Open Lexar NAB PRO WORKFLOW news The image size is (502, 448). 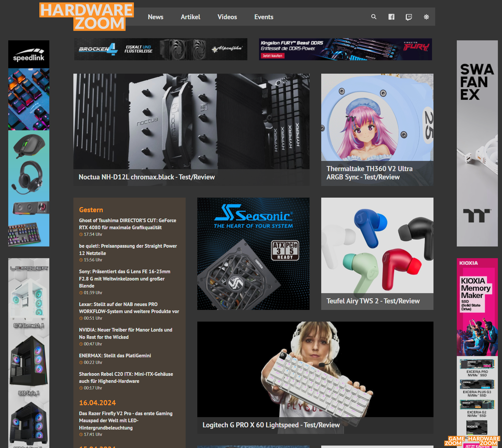pos(129,308)
